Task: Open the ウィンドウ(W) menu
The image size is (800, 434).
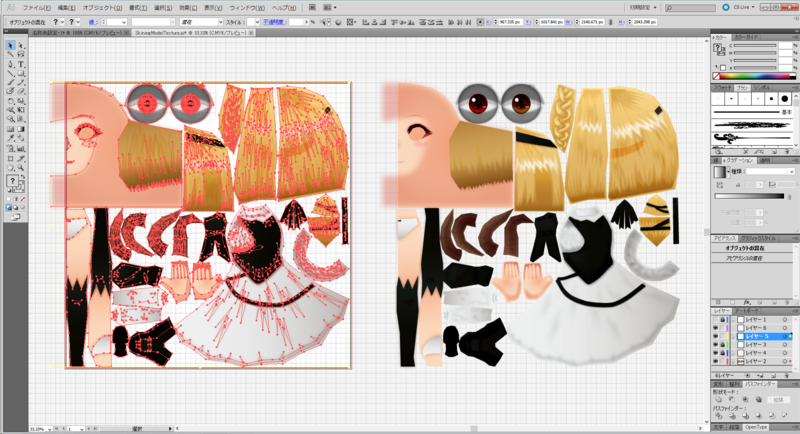Action: click(x=247, y=8)
